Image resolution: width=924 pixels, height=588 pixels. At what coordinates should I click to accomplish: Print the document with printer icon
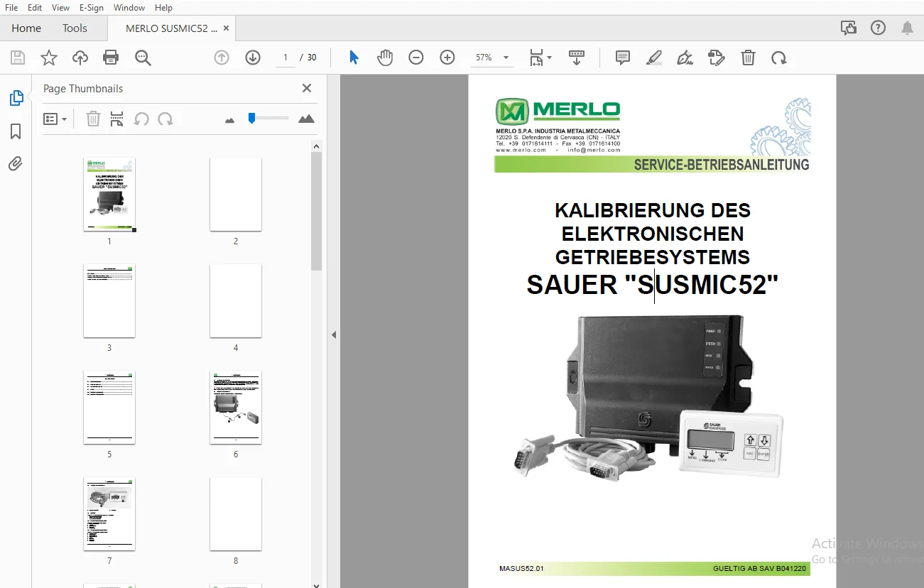pos(111,58)
